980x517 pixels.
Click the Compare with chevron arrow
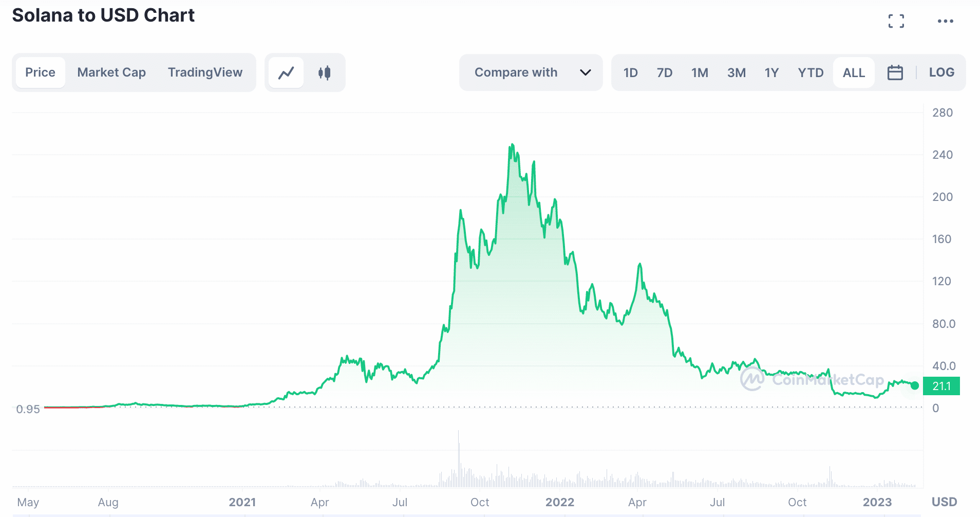[585, 72]
